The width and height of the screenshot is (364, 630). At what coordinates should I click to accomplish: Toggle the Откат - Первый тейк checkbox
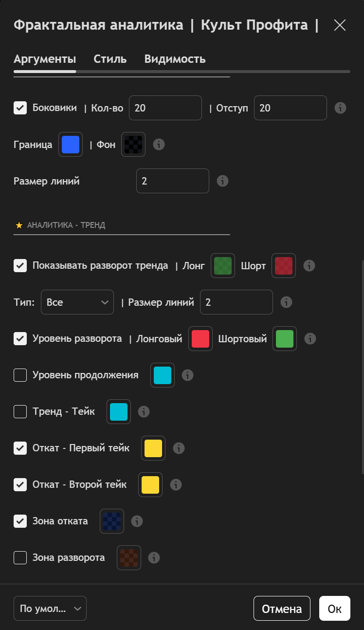20,448
